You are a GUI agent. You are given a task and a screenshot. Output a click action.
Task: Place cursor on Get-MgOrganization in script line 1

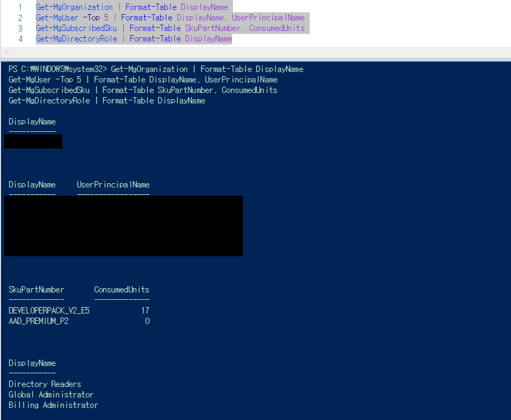(74, 7)
